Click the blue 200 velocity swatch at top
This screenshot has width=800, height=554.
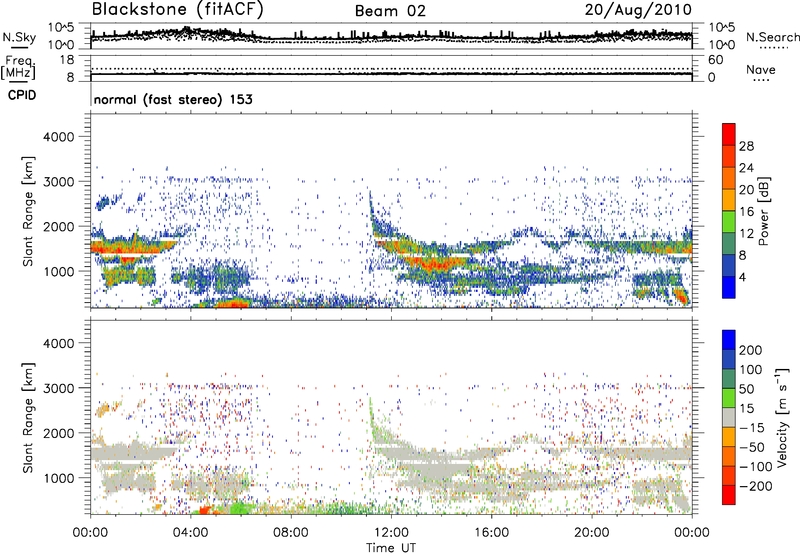click(x=729, y=340)
